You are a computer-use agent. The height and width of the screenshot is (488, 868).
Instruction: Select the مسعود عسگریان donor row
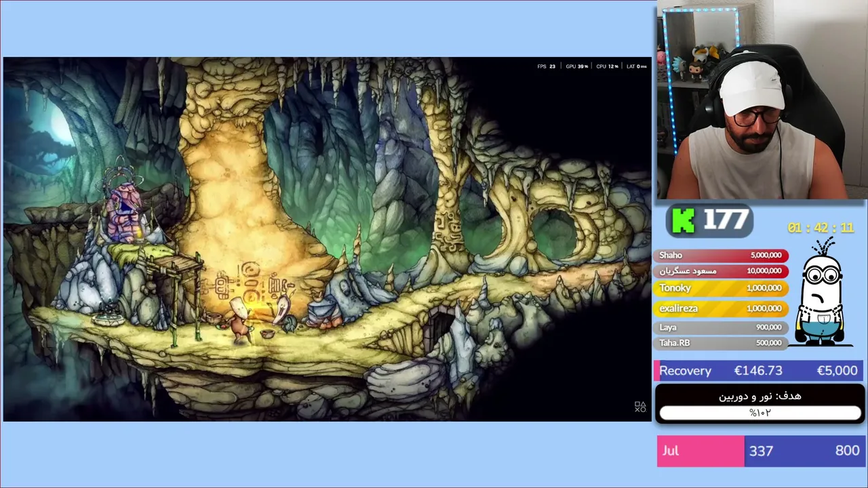[721, 270]
